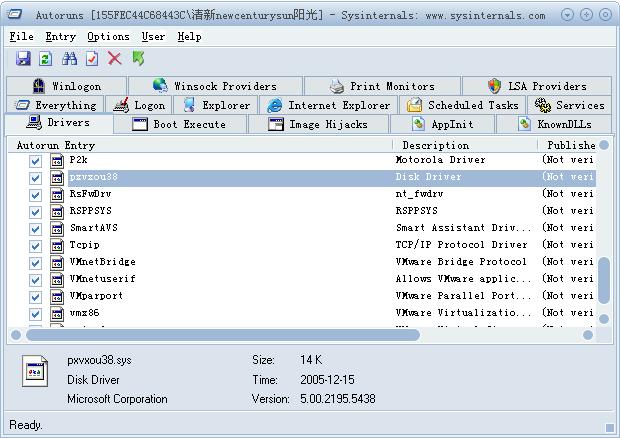Click driver icon beside SmartAVS
Screen dimensions: 620x438
tap(57, 228)
